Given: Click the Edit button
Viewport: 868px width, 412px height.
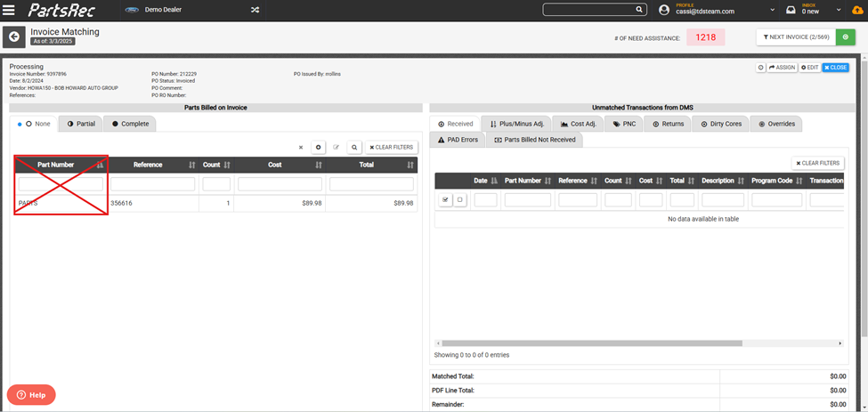Looking at the screenshot, I should tap(809, 68).
